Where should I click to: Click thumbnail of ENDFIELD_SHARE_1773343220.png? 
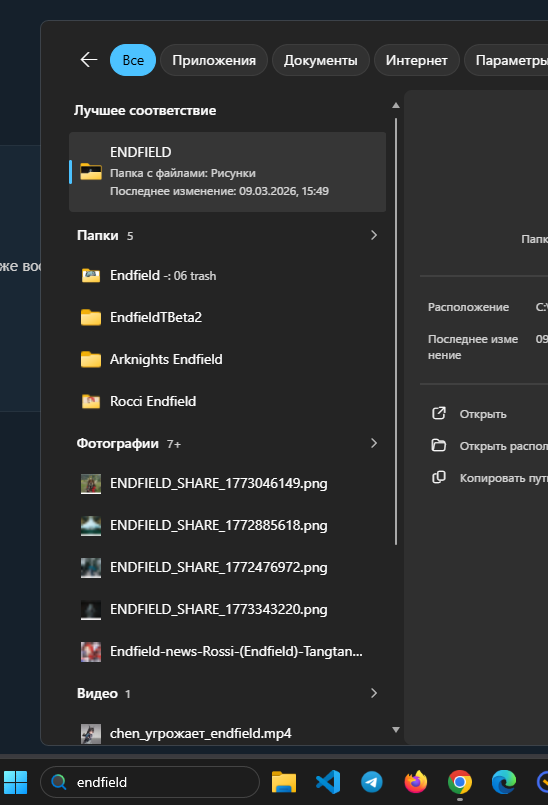(x=91, y=609)
